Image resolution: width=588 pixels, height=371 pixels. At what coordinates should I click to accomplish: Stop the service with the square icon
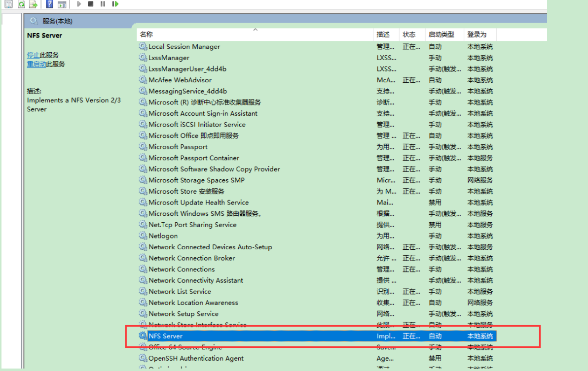91,4
